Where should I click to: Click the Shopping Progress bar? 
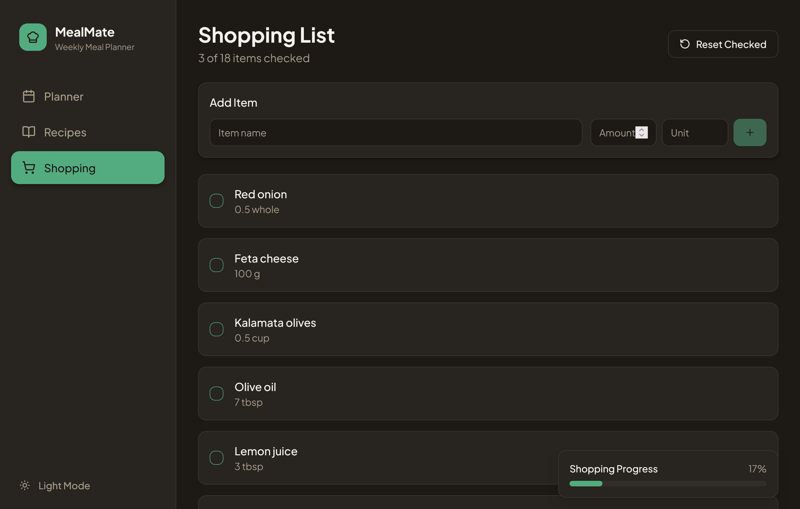click(667, 484)
